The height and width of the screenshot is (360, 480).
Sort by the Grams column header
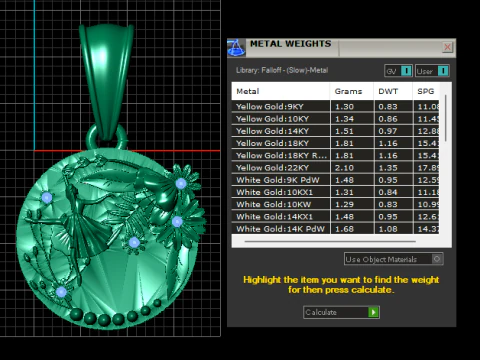point(352,91)
